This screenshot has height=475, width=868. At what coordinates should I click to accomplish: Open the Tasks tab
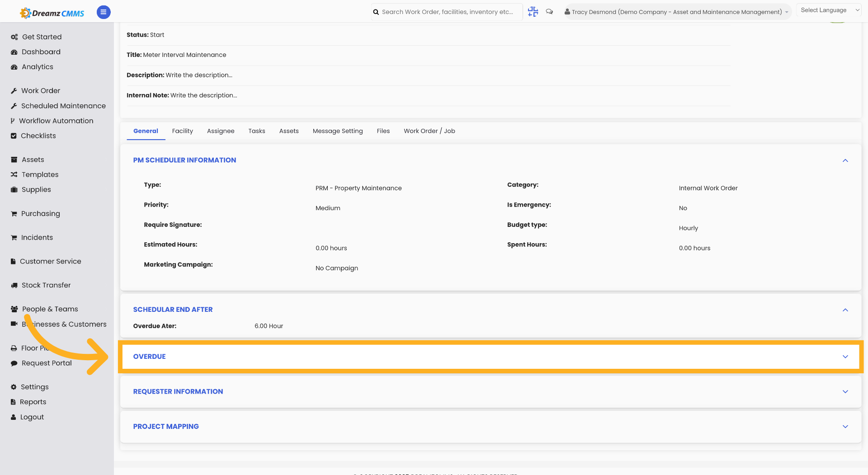(x=257, y=131)
